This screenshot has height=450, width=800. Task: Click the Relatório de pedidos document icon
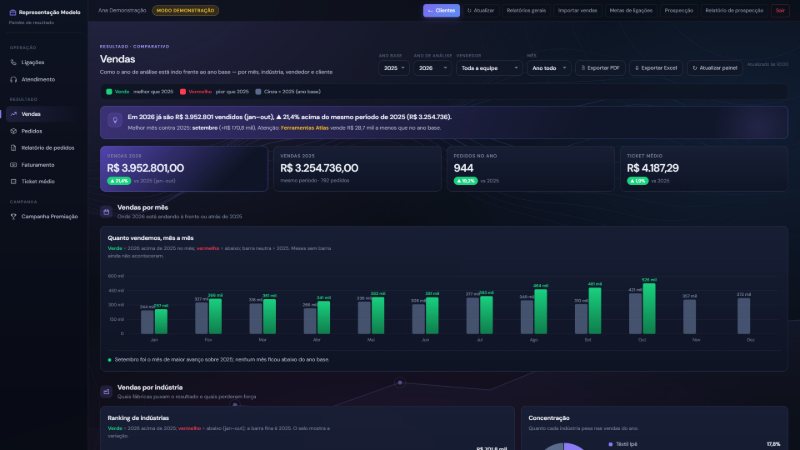[x=13, y=148]
